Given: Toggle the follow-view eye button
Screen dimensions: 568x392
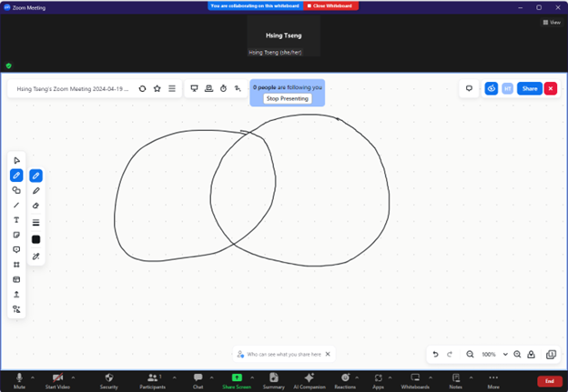Looking at the screenshot, I should point(492,88).
